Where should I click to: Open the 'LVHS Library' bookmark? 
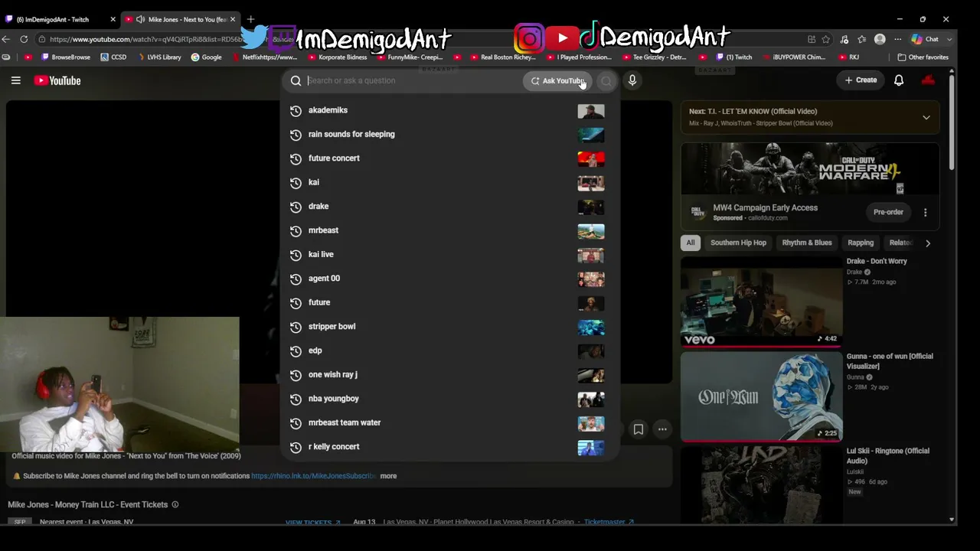[x=158, y=57]
